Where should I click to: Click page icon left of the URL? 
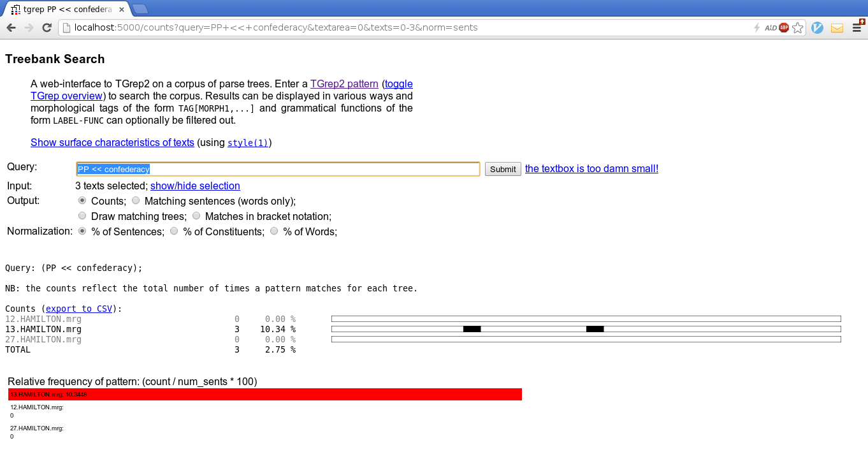(x=66, y=27)
